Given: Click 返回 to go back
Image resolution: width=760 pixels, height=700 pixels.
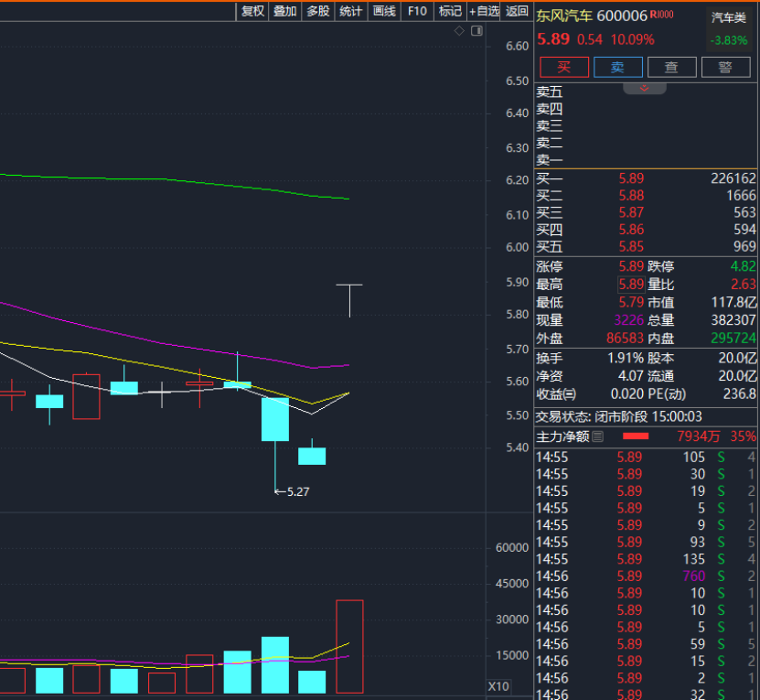Looking at the screenshot, I should 517,11.
